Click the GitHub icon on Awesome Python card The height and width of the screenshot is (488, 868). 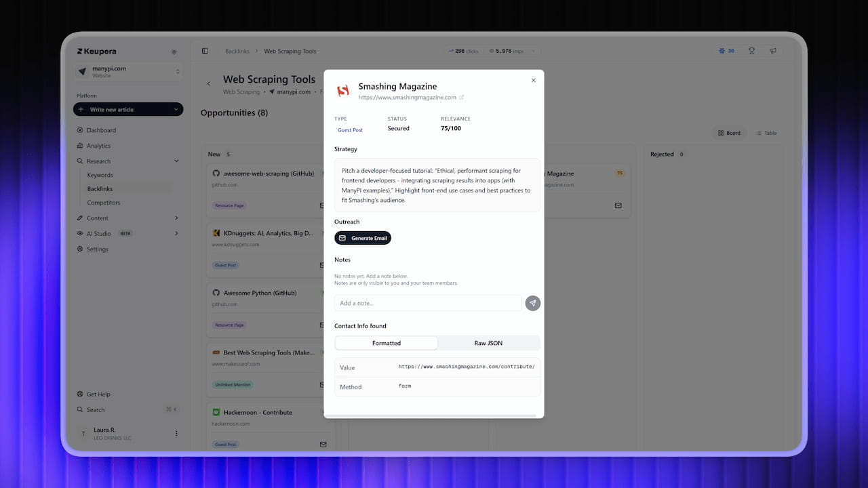pos(216,293)
